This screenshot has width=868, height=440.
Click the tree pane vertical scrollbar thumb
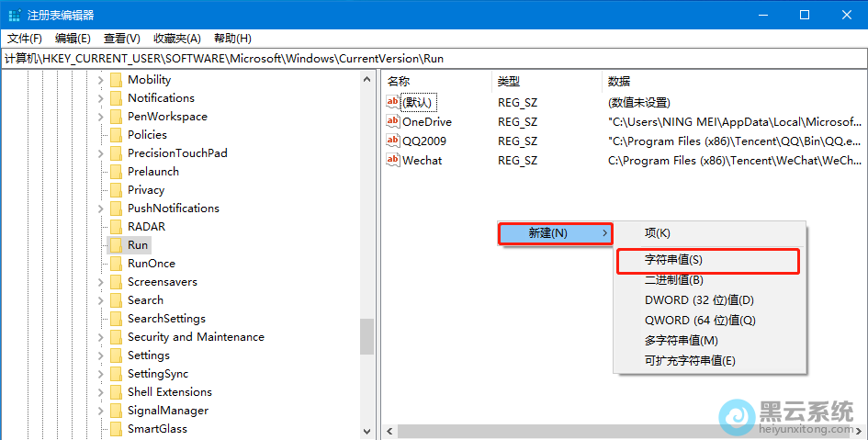tap(367, 335)
